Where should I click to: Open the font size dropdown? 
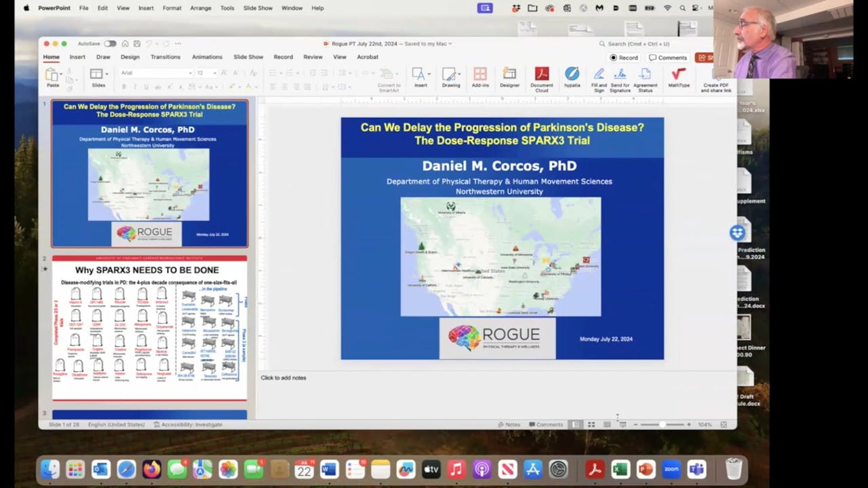(214, 73)
